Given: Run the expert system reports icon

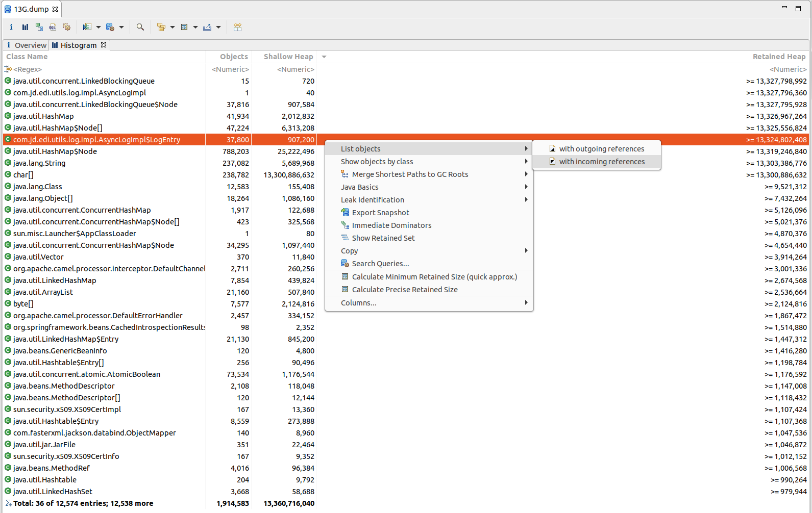Looking at the screenshot, I should coord(87,27).
